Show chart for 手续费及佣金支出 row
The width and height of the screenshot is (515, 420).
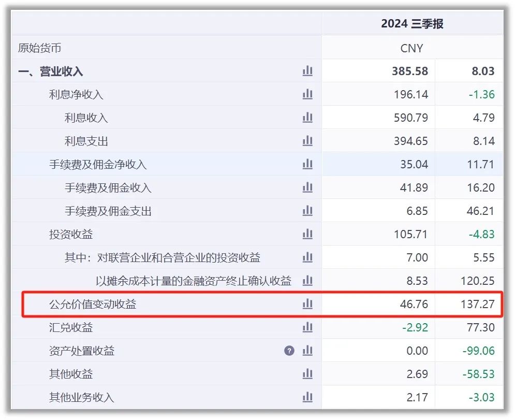(x=307, y=211)
